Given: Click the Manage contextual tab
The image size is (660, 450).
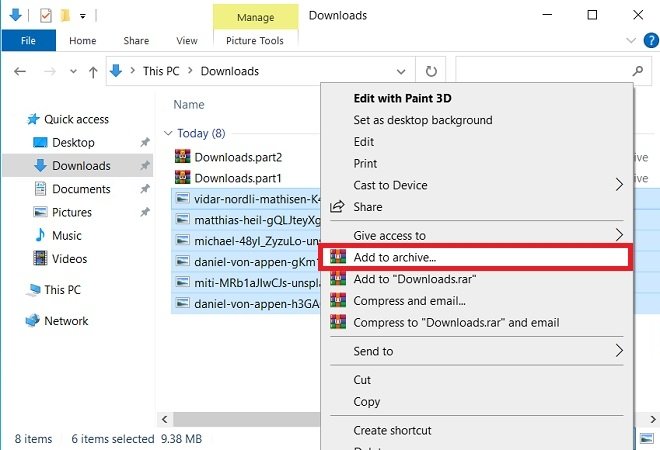Looking at the screenshot, I should coord(255,17).
